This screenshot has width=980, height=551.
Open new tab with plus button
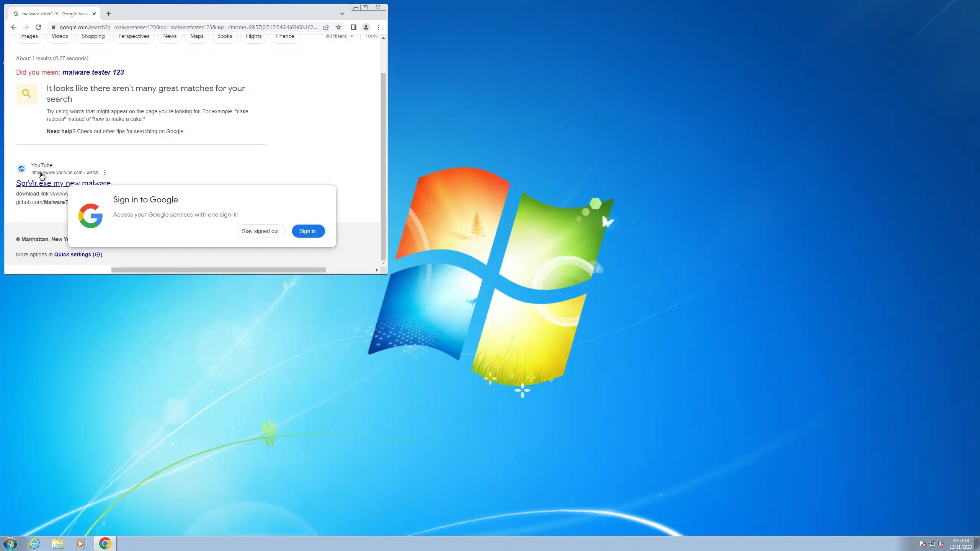click(109, 14)
